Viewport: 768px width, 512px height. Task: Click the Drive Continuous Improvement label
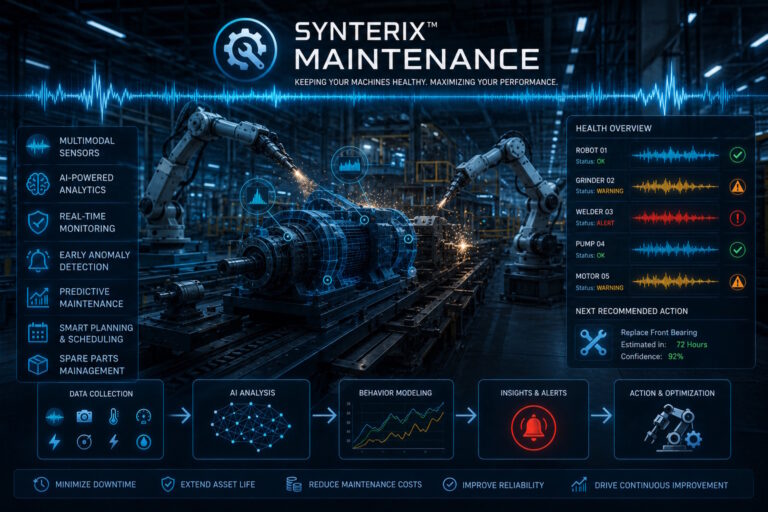pyautogui.click(x=661, y=485)
